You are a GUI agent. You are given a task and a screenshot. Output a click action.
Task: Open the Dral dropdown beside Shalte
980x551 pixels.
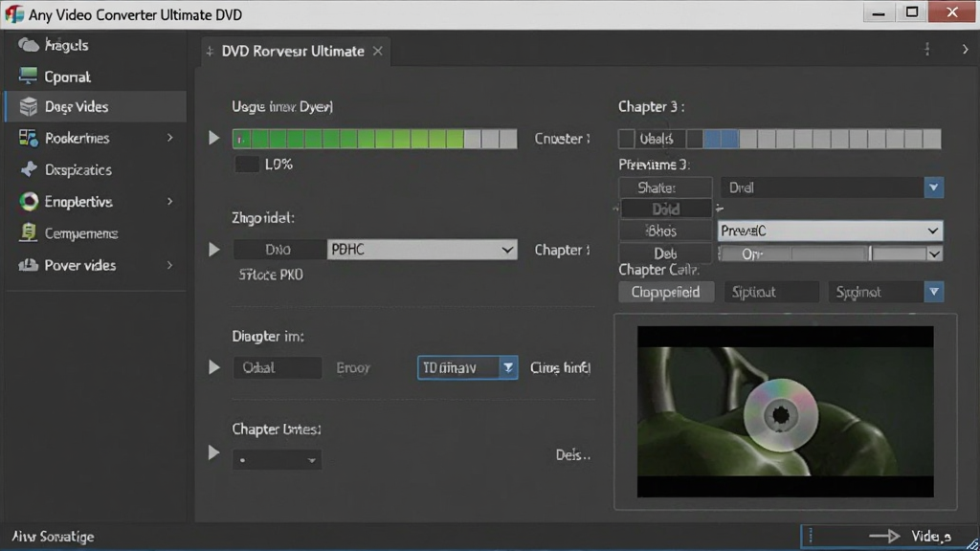pyautogui.click(x=832, y=187)
